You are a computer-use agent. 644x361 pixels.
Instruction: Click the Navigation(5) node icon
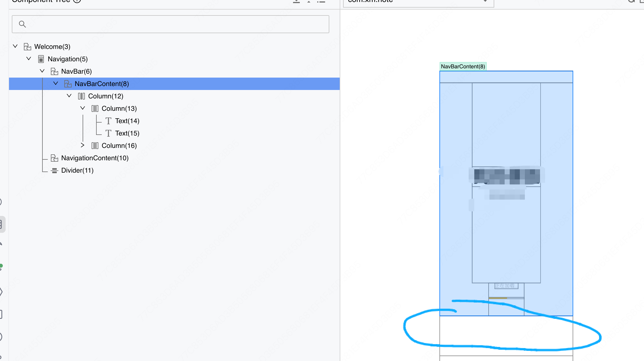pyautogui.click(x=41, y=59)
